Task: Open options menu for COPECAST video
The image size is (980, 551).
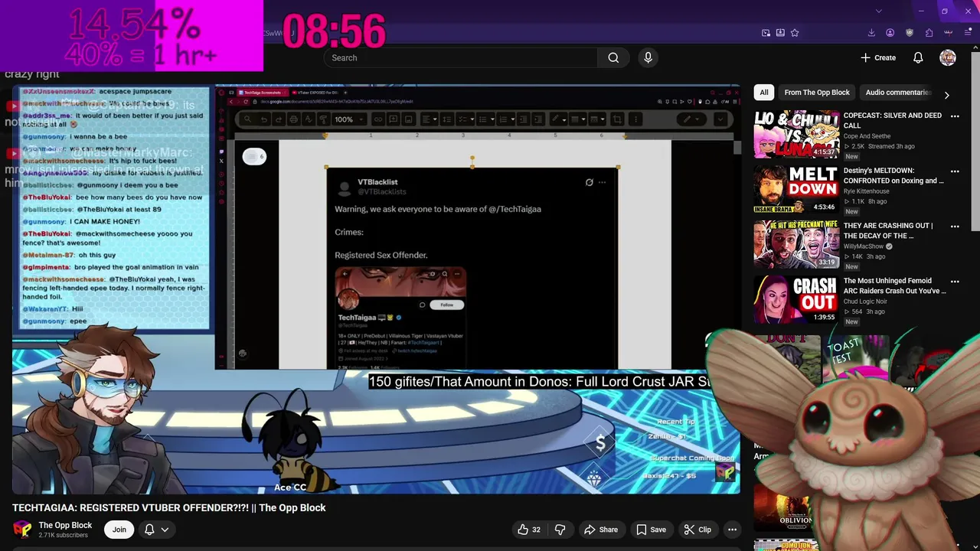Action: (x=955, y=116)
